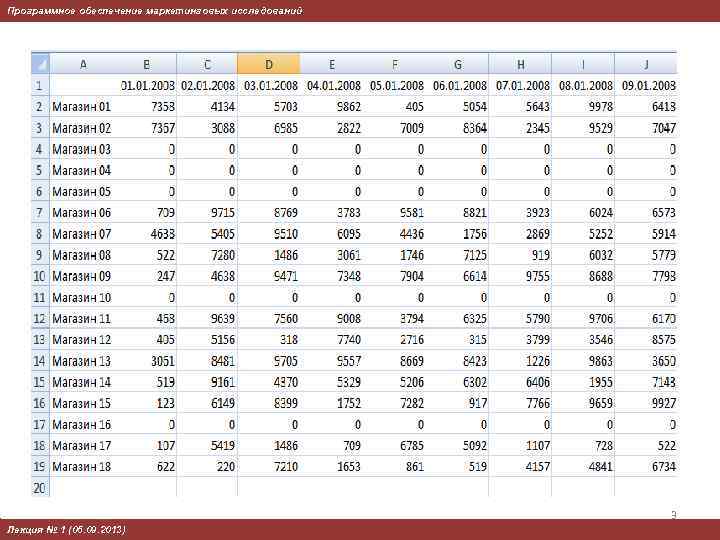720x540 pixels.
Task: Click value 318 in Магазин 12 row
Action: pos(289,340)
